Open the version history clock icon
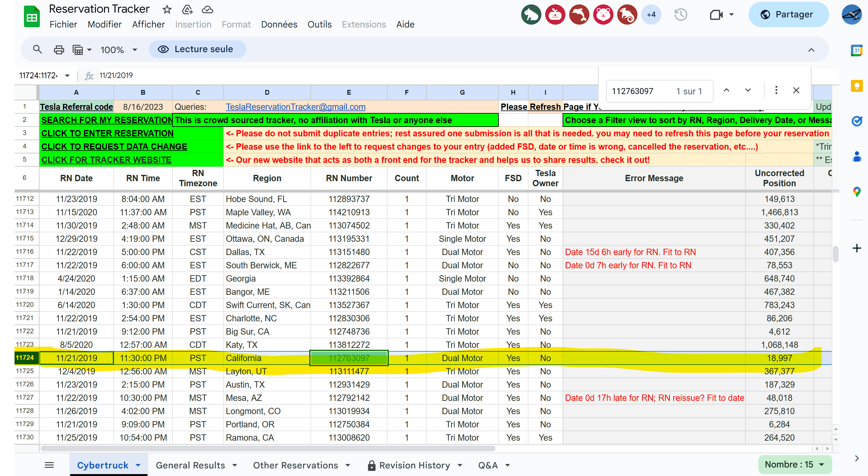 681,15
